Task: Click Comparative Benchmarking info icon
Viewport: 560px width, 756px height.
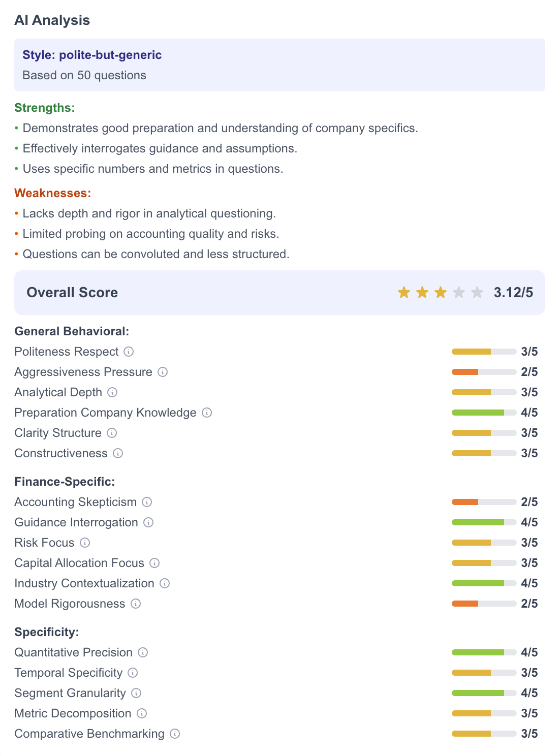Action: (x=175, y=734)
